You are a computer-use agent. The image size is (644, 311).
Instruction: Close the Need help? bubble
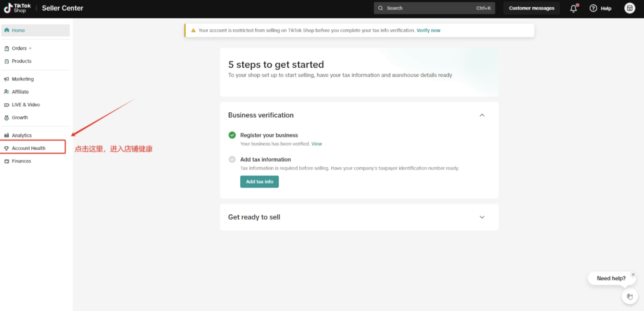pyautogui.click(x=633, y=275)
